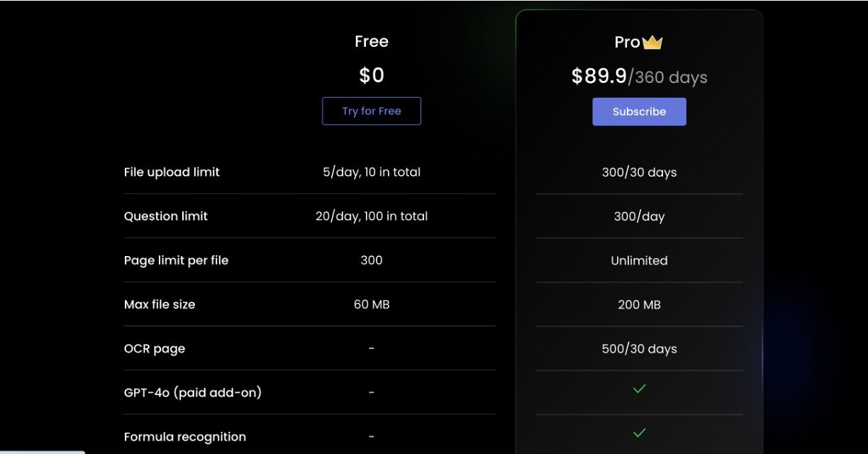The image size is (868, 454).
Task: Click green checkmark for Formula recognition
Action: click(639, 433)
